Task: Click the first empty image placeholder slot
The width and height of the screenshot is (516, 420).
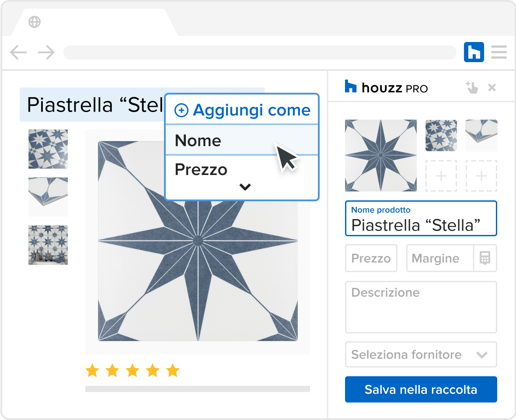Action: tap(441, 176)
